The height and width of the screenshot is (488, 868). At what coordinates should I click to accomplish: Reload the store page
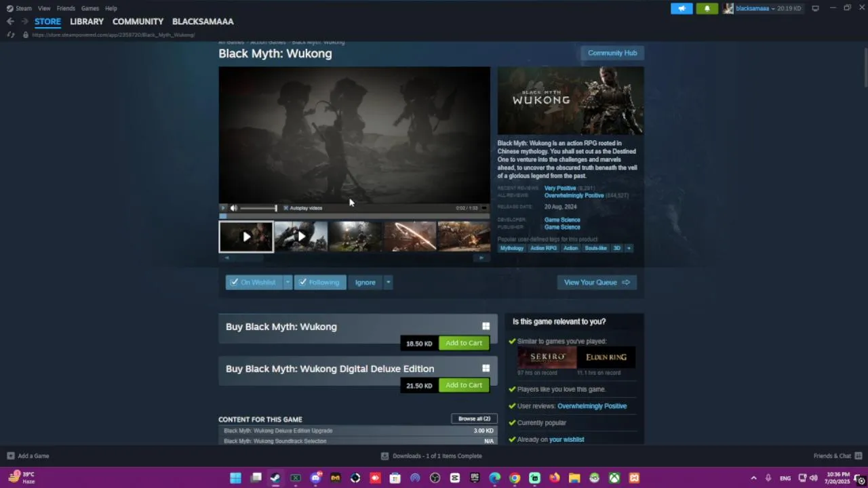point(11,35)
